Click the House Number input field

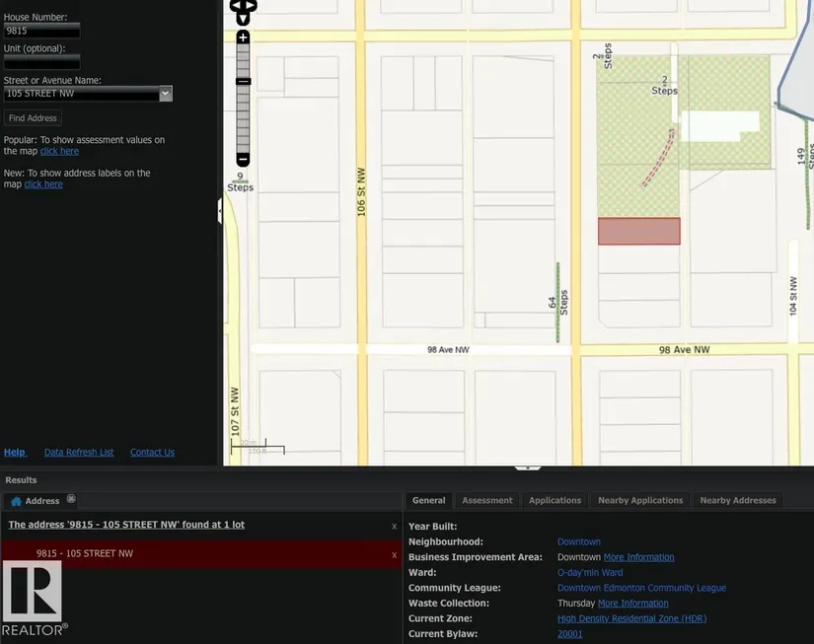[x=41, y=32]
